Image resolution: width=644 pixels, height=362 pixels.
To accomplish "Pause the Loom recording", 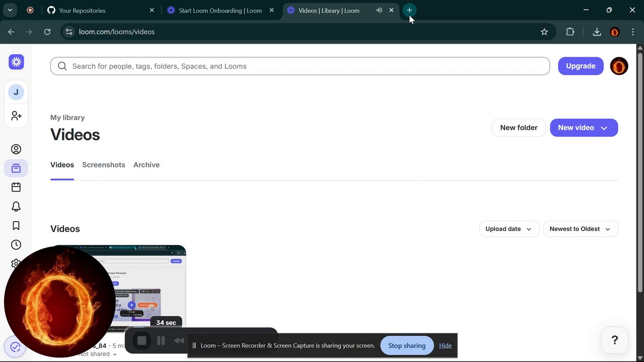I will 161,341.
